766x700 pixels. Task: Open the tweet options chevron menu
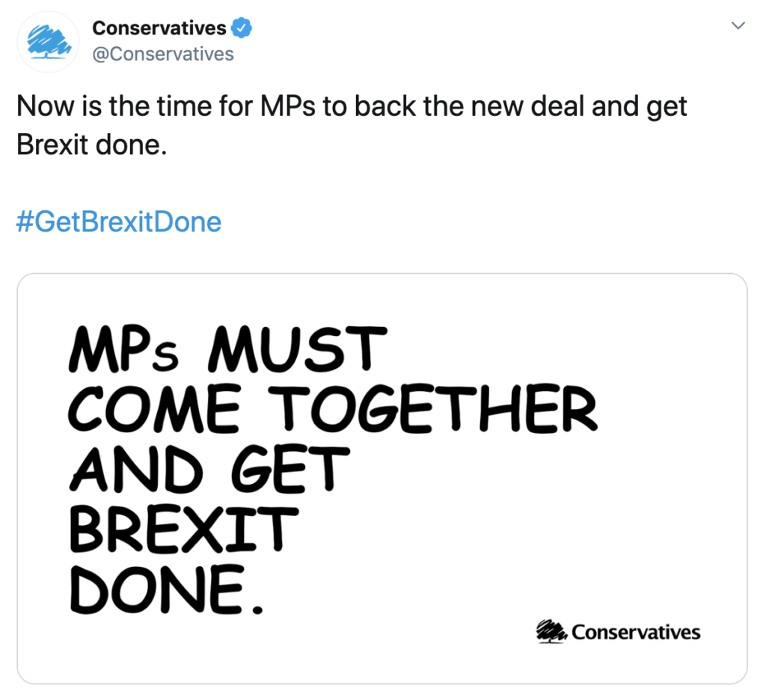pos(738,26)
